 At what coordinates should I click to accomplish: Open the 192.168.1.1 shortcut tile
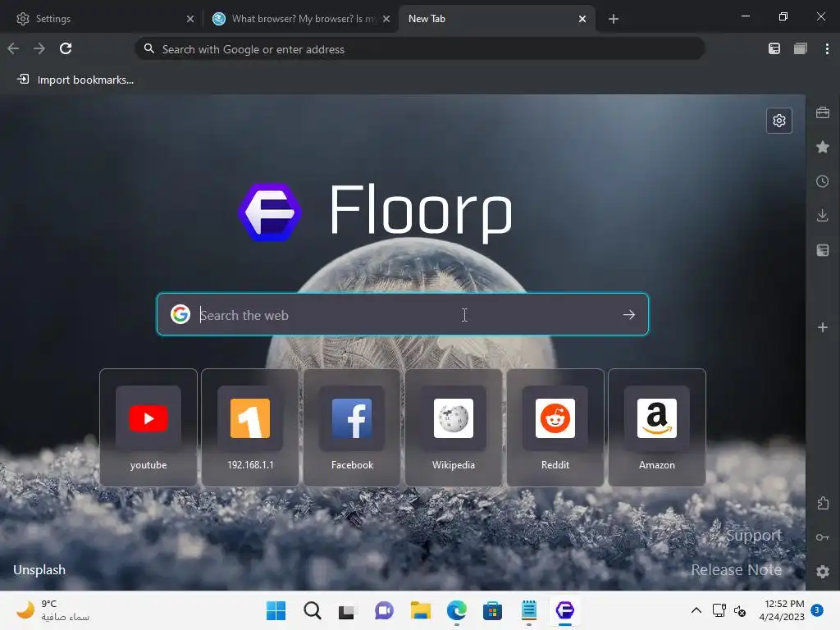250,427
